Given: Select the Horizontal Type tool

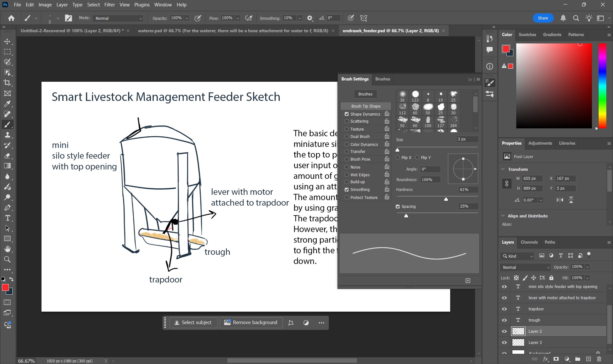Looking at the screenshot, I should [x=7, y=218].
